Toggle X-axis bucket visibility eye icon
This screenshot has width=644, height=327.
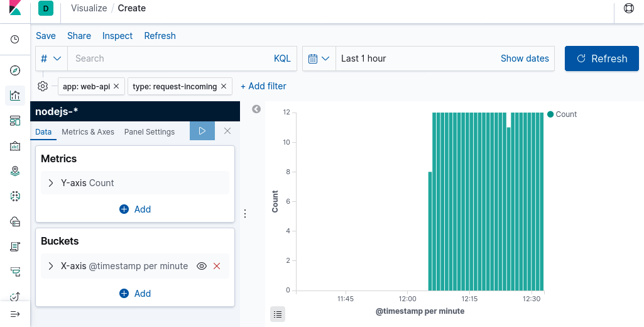(x=202, y=266)
